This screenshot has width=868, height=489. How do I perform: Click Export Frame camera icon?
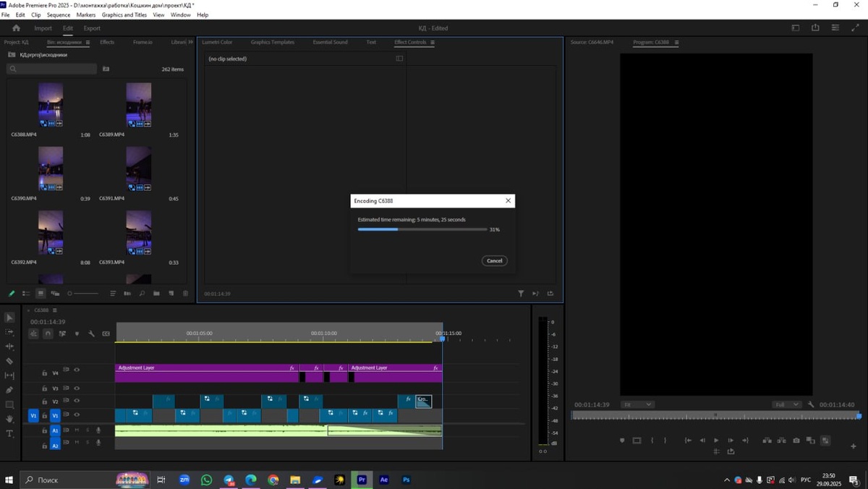point(796,441)
